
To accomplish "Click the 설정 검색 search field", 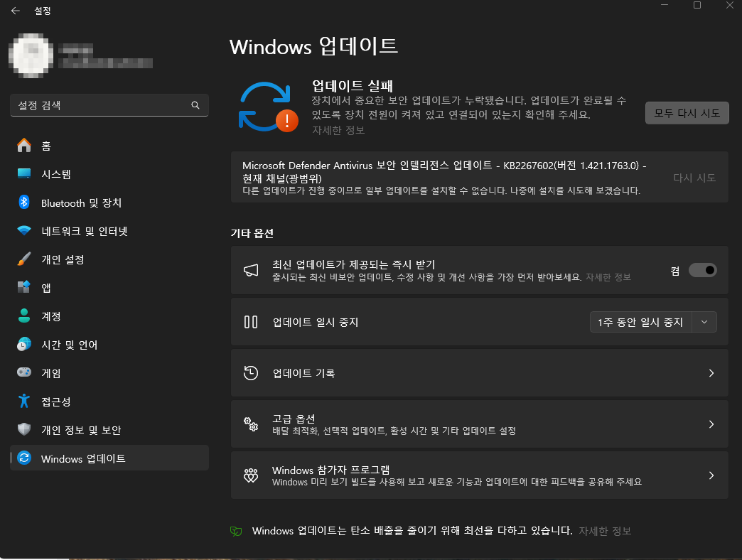I will point(109,105).
